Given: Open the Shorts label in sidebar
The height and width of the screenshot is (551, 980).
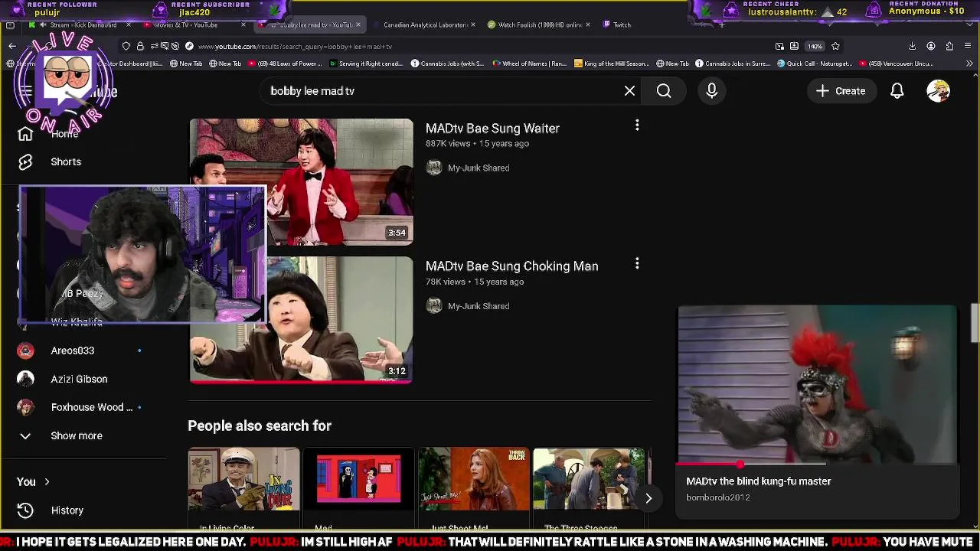Looking at the screenshot, I should coord(66,161).
